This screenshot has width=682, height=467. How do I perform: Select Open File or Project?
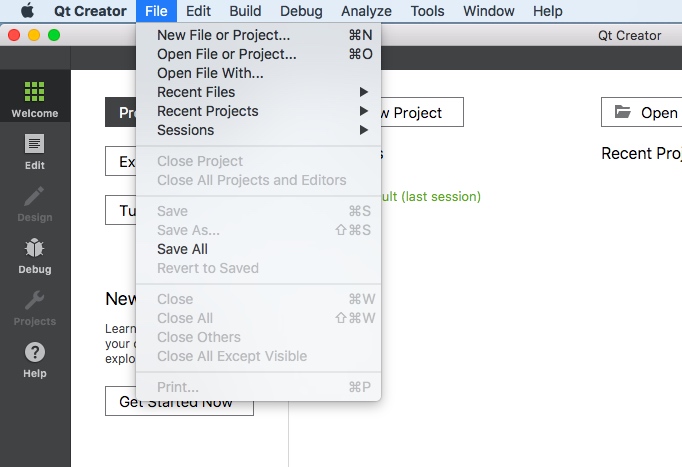click(x=226, y=54)
